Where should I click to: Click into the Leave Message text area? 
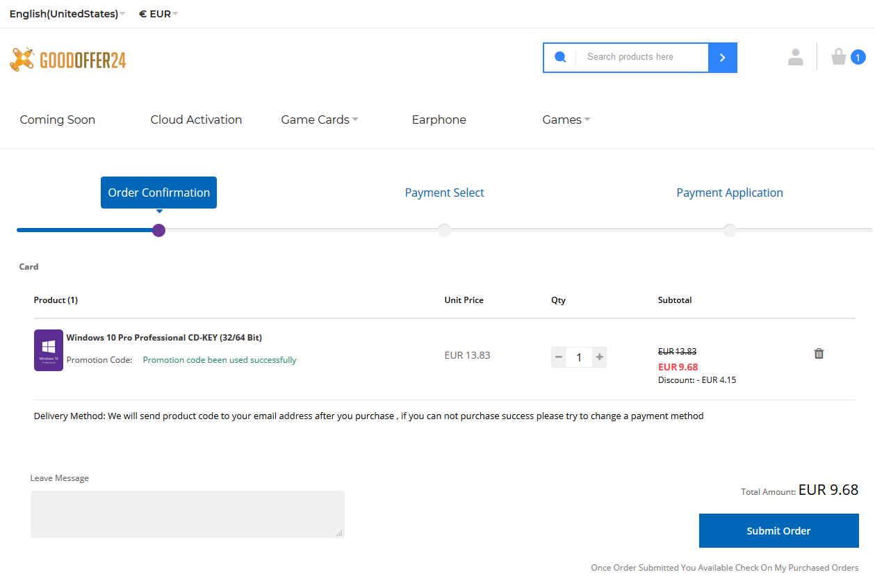(188, 514)
